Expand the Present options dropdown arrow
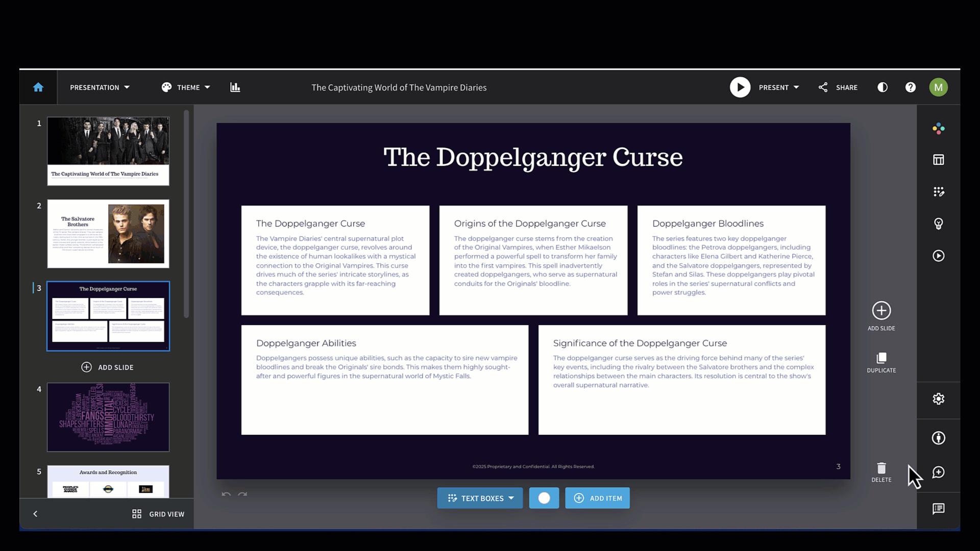The width and height of the screenshot is (980, 551). (x=796, y=87)
